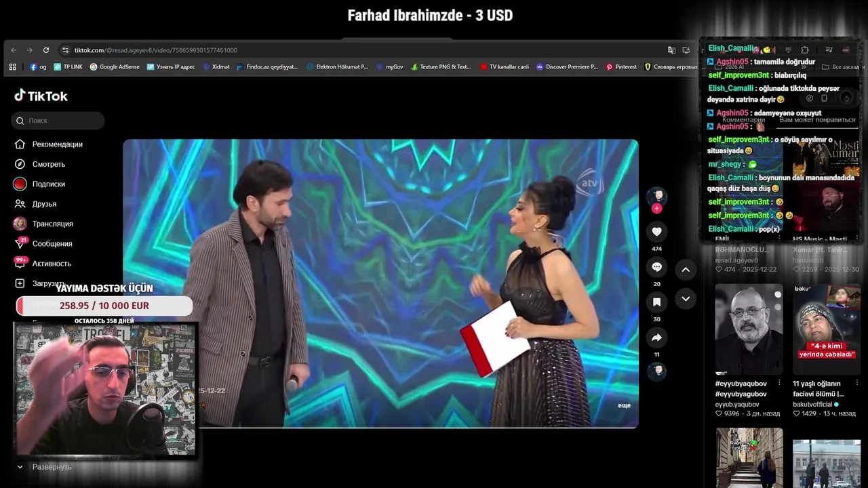
Task: Open the creator avatar beside video
Action: 656,197
